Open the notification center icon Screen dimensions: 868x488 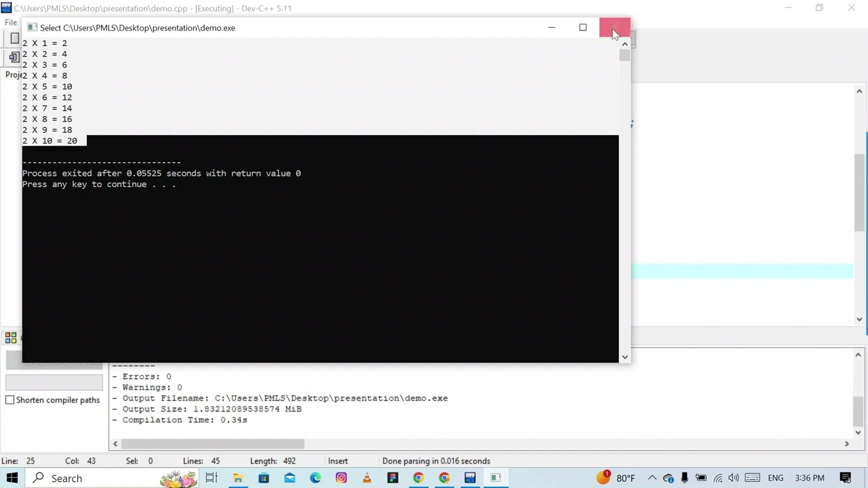(x=846, y=478)
